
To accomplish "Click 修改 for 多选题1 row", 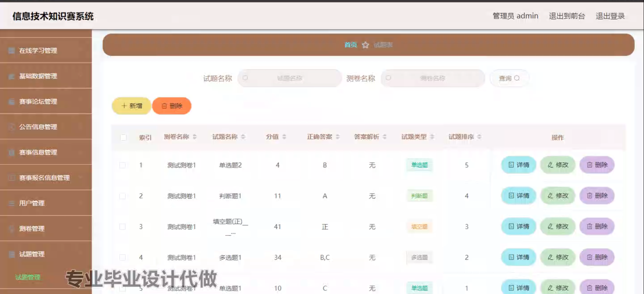I will pos(558,257).
